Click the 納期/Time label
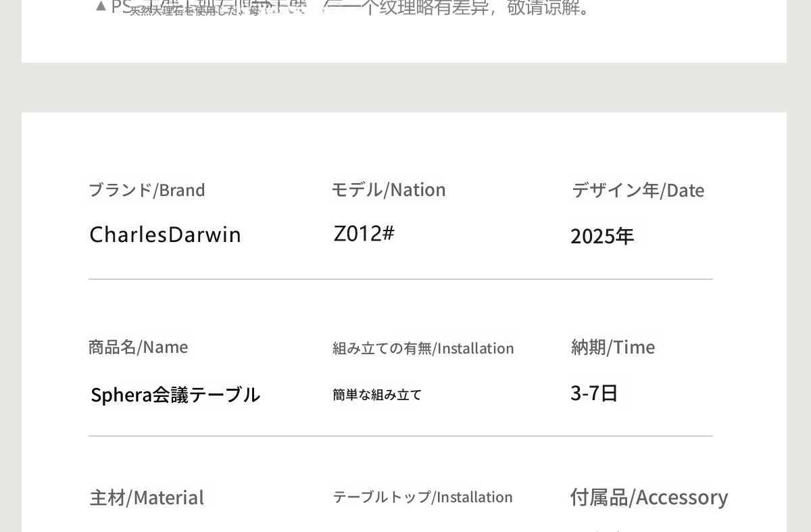811x532 pixels. (x=613, y=347)
